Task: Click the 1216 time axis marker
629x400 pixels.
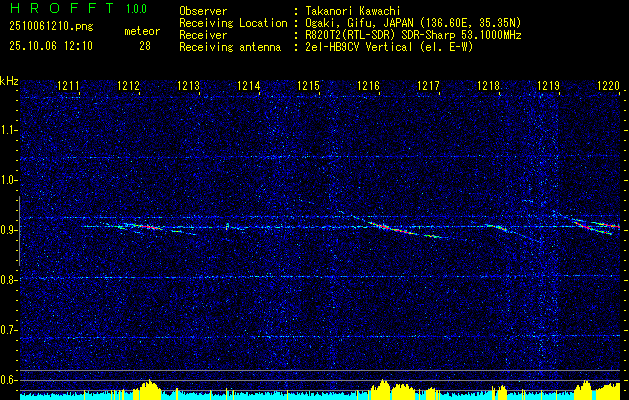Action: point(368,85)
